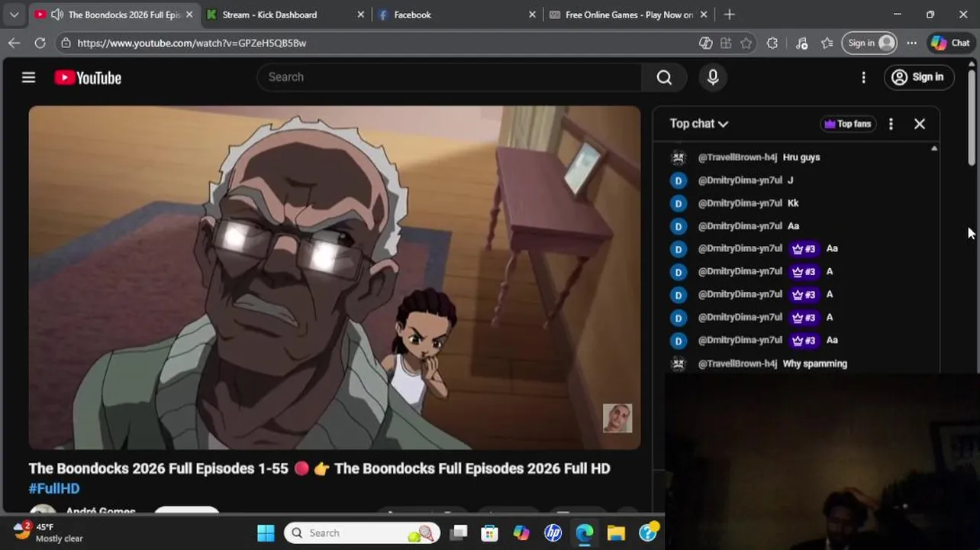Open Favorites list star icon
The height and width of the screenshot is (550, 980).
click(x=827, y=43)
